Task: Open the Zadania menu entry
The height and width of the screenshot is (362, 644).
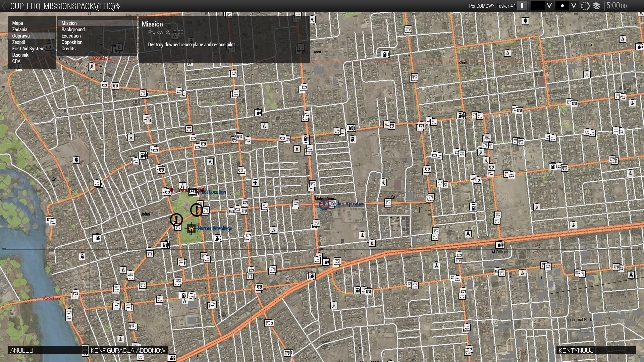Action: tap(20, 29)
